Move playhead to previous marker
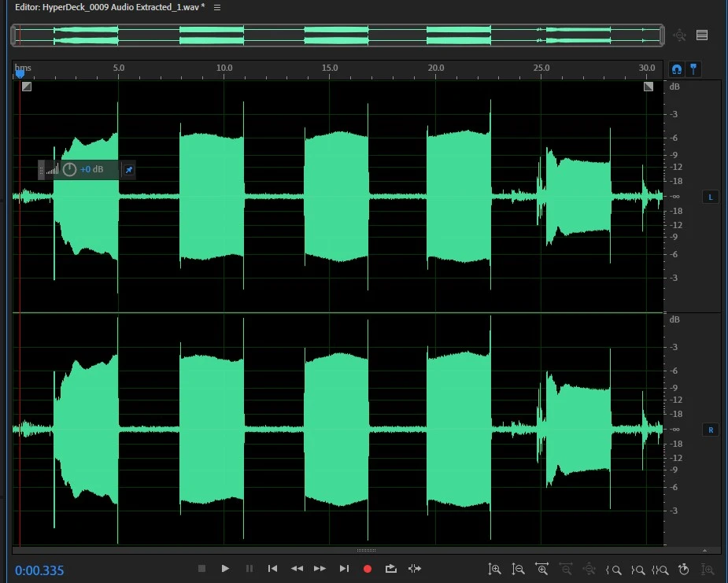The width and height of the screenshot is (728, 583). pyautogui.click(x=272, y=568)
